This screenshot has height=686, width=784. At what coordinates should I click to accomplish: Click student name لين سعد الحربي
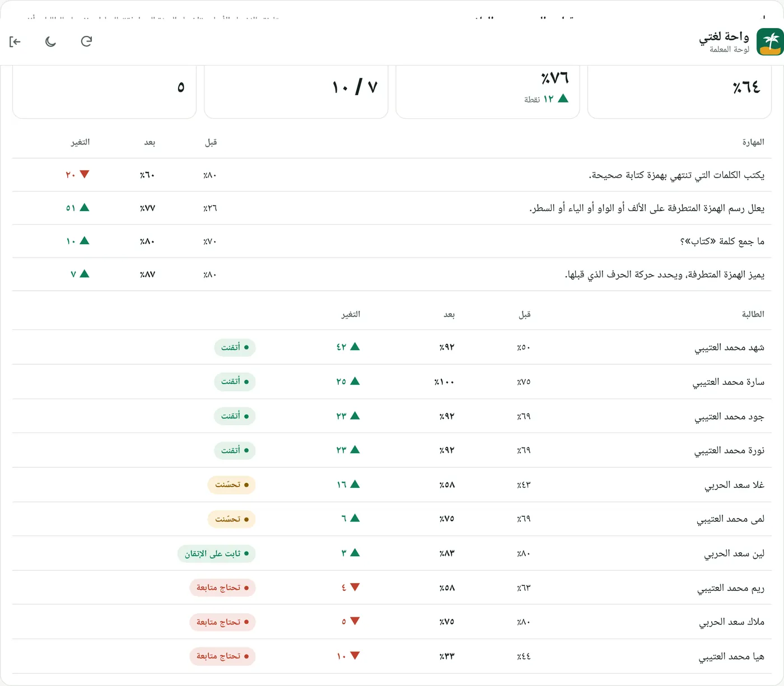(734, 554)
